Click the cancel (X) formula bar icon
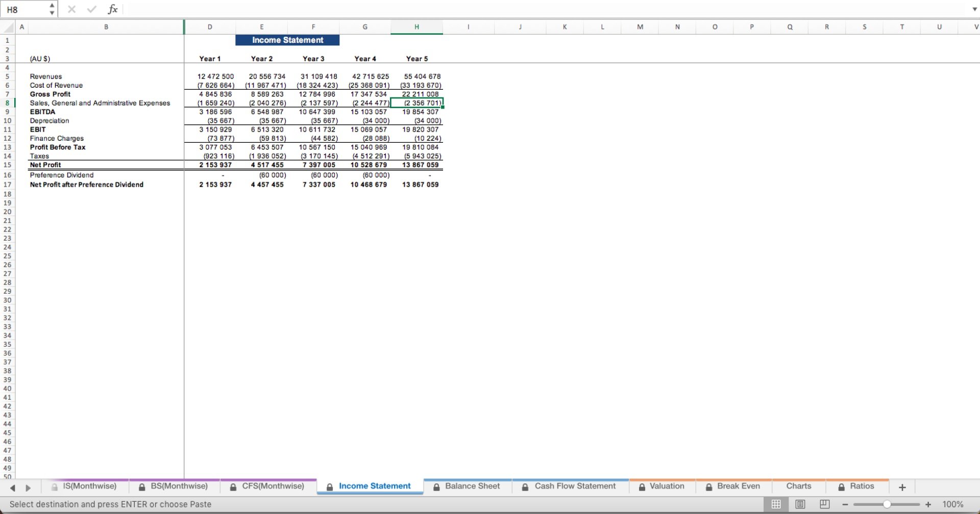 [72, 9]
